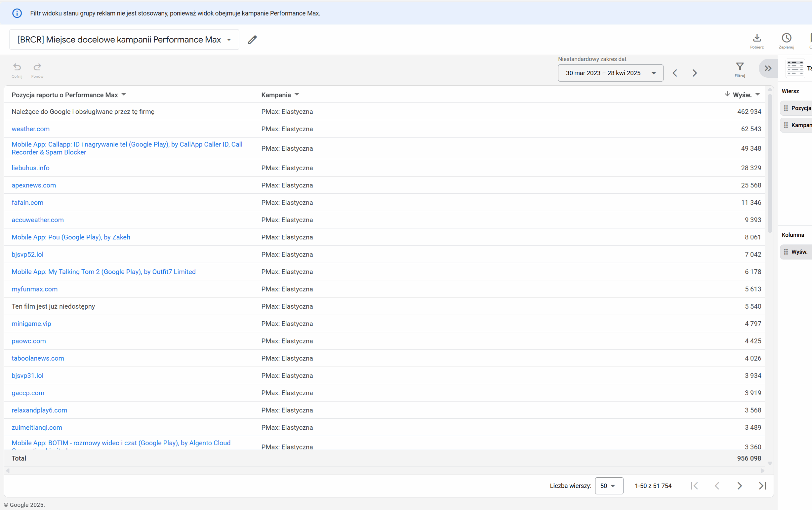Select the Wyśw. column chip in panel
Image resolution: width=812 pixels, height=510 pixels.
(799, 252)
